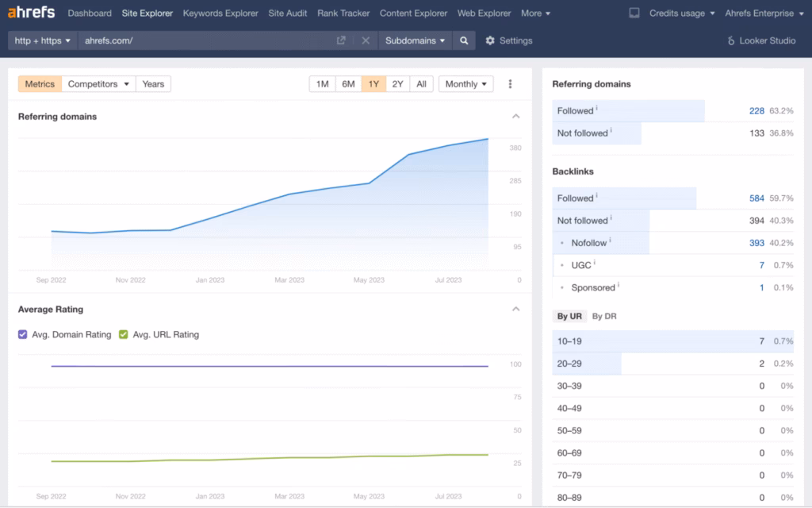Collapse the Referring domains chart panel
This screenshot has width=812, height=508.
(516, 116)
